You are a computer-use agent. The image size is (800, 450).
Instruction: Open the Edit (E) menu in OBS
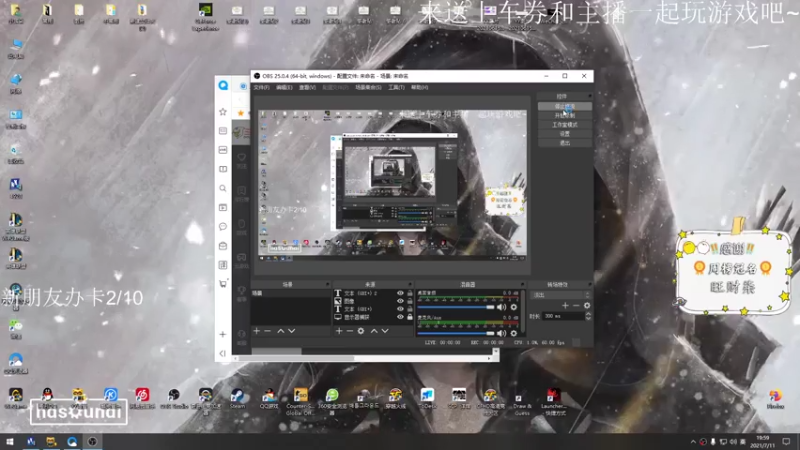[x=284, y=88]
